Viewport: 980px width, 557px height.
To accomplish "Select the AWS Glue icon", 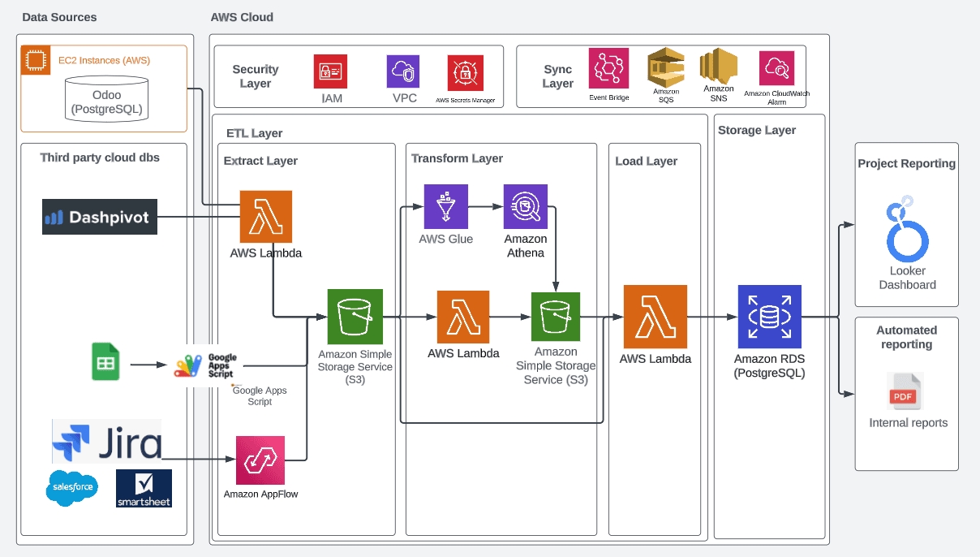I will [x=446, y=206].
